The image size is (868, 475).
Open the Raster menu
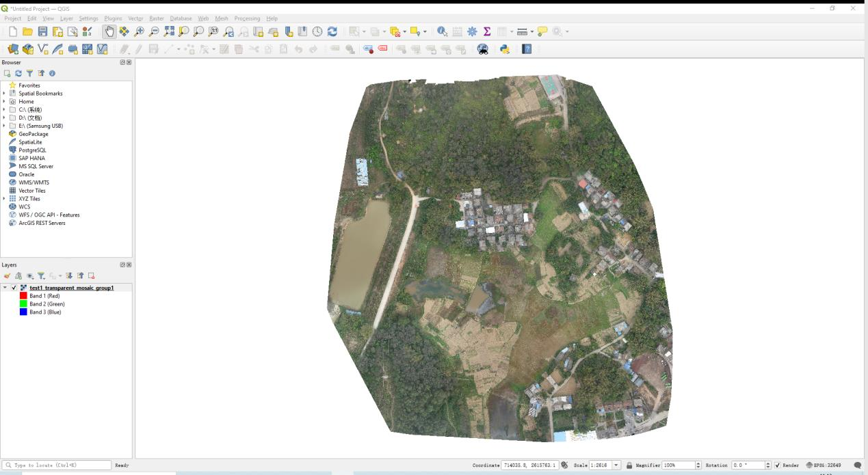point(156,18)
